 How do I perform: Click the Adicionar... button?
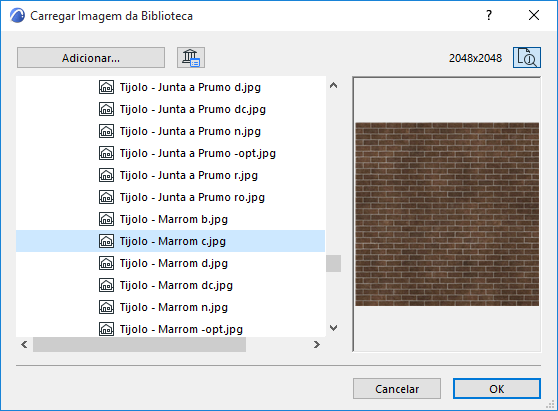[91, 58]
